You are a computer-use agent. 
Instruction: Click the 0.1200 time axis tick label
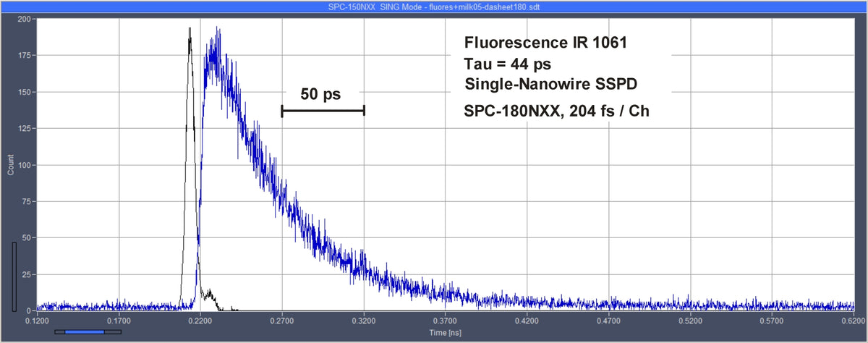click(x=37, y=319)
